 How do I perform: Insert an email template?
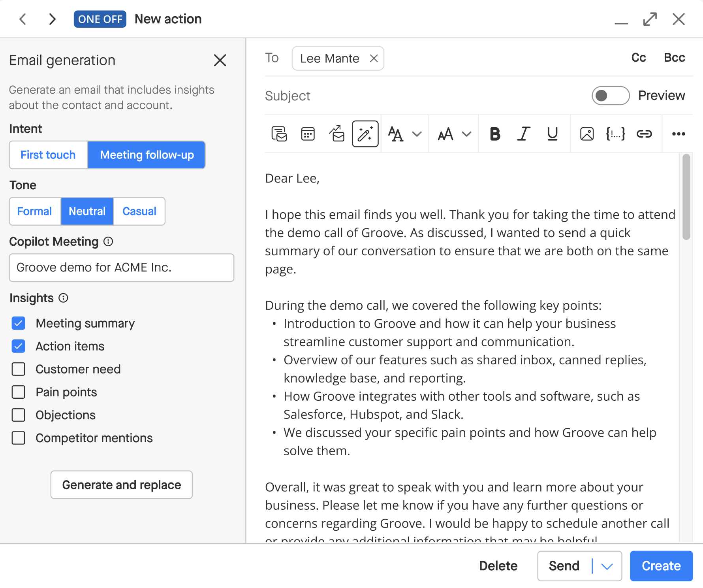pos(279,134)
